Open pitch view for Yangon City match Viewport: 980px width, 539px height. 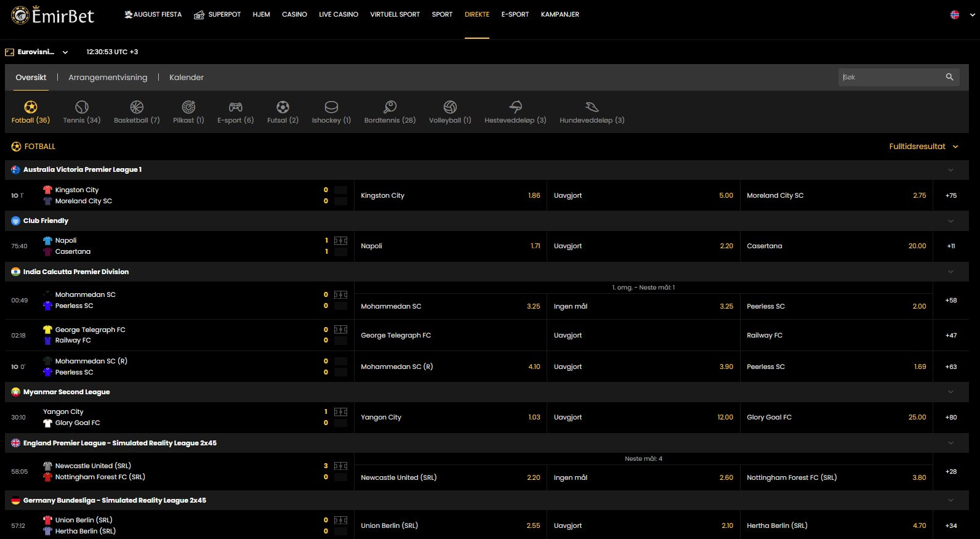coord(340,412)
